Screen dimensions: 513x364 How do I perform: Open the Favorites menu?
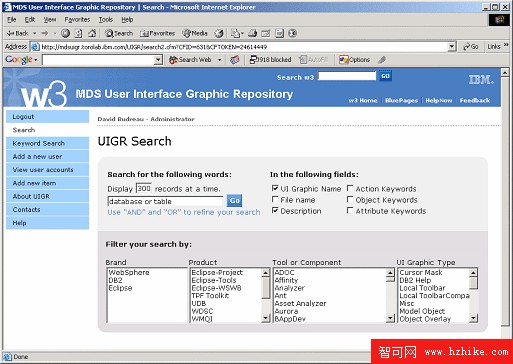coord(77,20)
